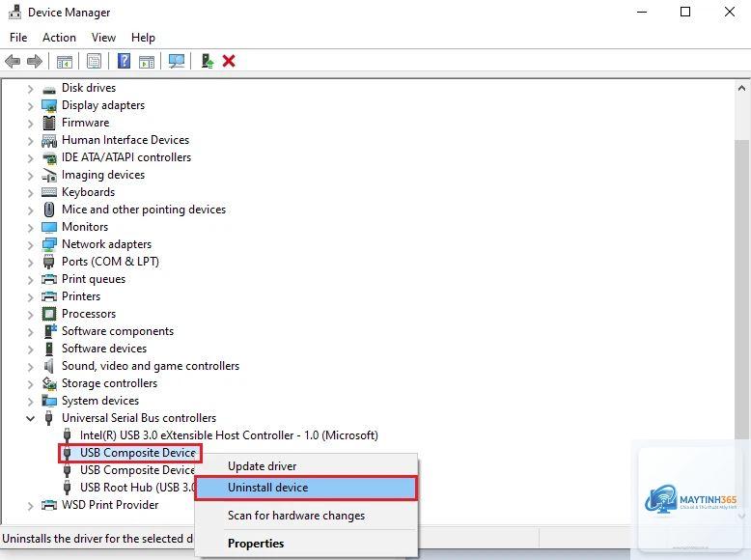The height and width of the screenshot is (560, 751).
Task: Open the File menu
Action: [18, 38]
